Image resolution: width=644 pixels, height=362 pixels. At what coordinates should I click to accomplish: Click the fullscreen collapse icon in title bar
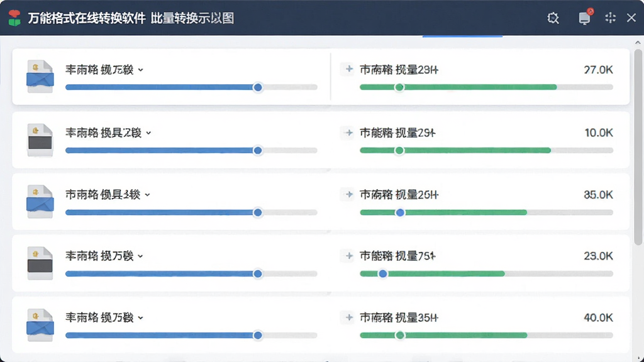(610, 18)
